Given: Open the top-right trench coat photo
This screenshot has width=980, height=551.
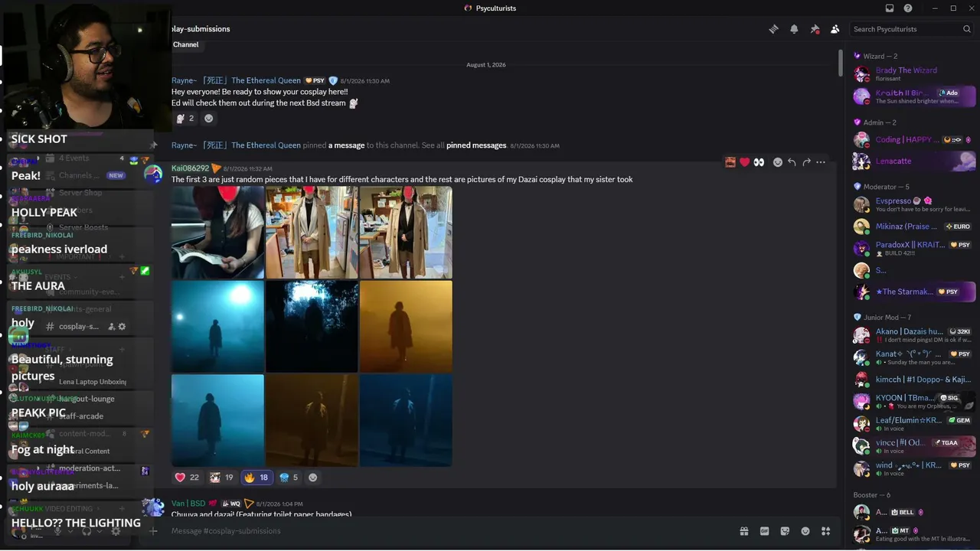Looking at the screenshot, I should [x=406, y=233].
